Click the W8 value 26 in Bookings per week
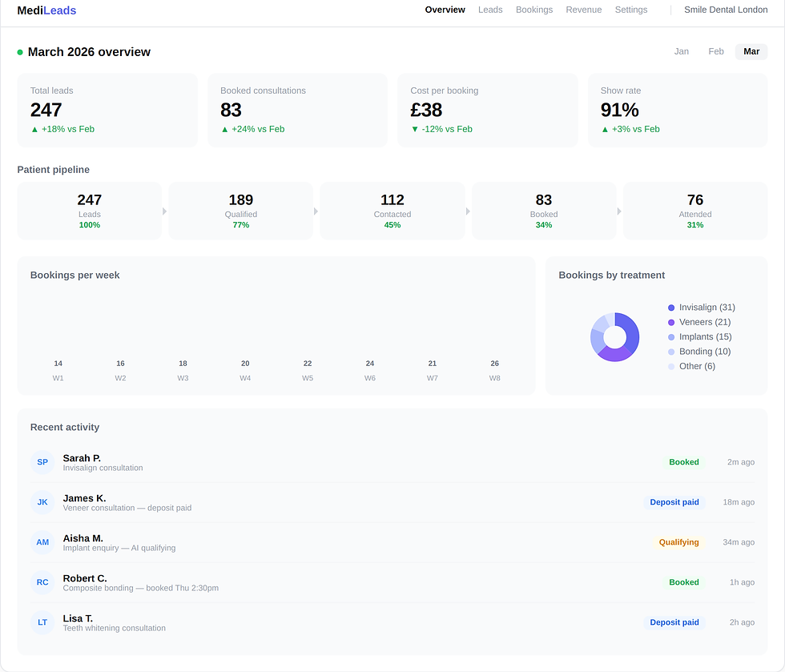785x672 pixels. click(x=495, y=364)
